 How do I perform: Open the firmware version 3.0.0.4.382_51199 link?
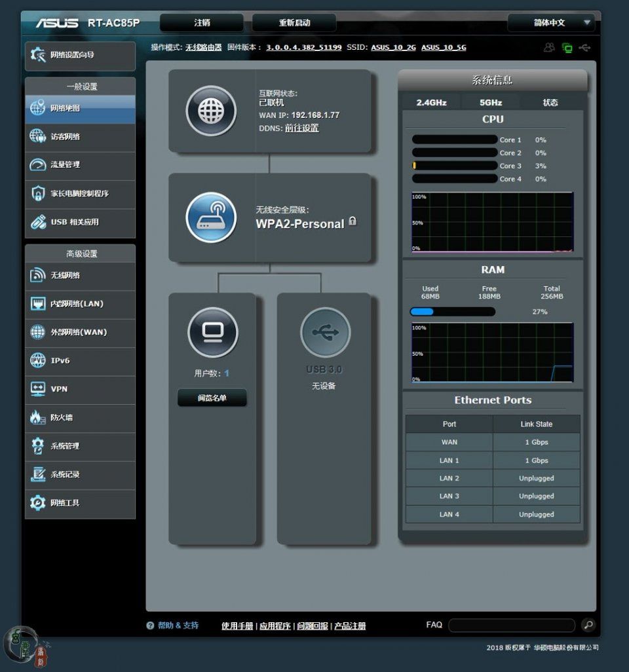click(303, 48)
